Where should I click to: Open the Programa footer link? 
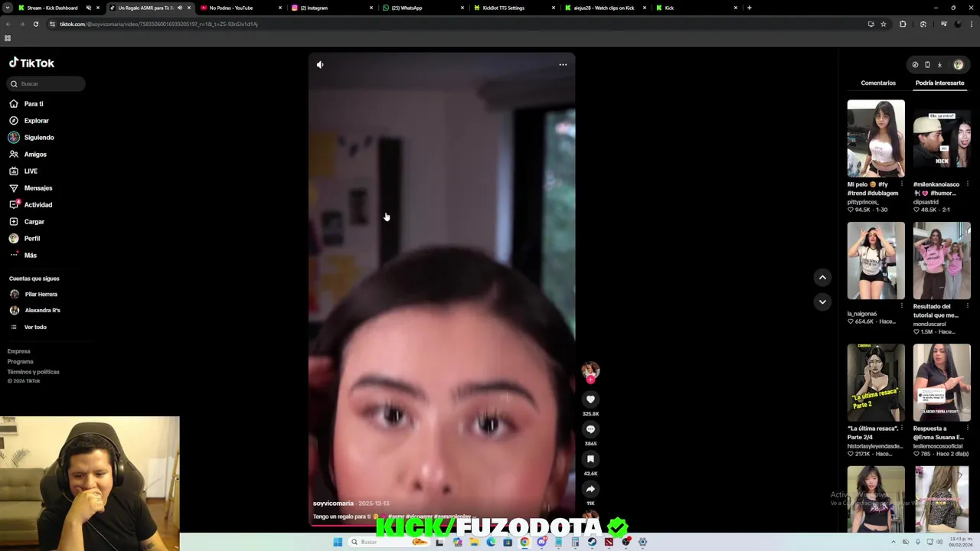[x=20, y=361]
